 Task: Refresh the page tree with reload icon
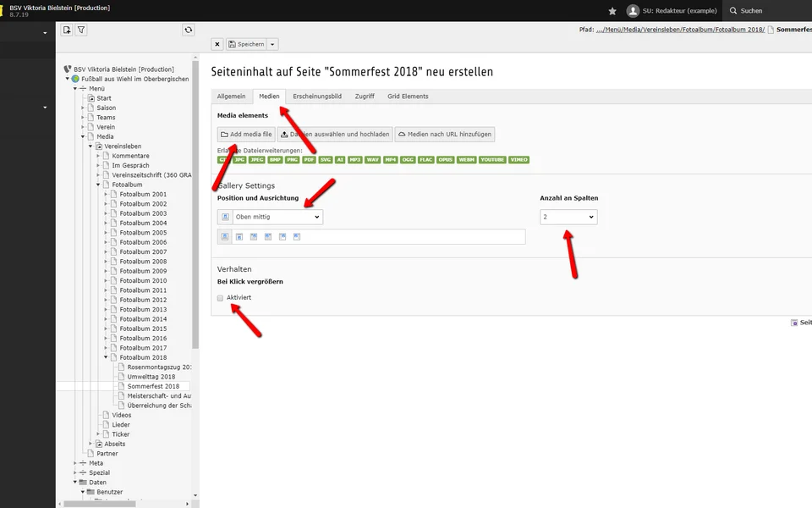click(188, 30)
